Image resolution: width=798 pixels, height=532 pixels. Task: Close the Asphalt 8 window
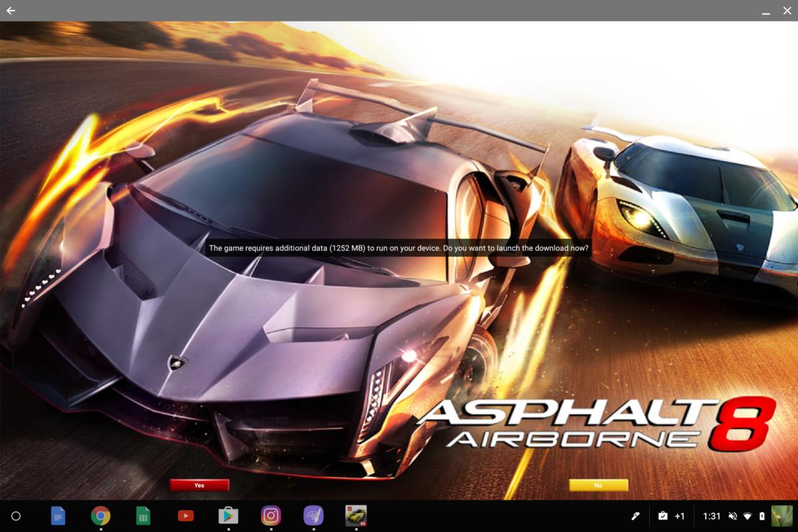(x=787, y=11)
